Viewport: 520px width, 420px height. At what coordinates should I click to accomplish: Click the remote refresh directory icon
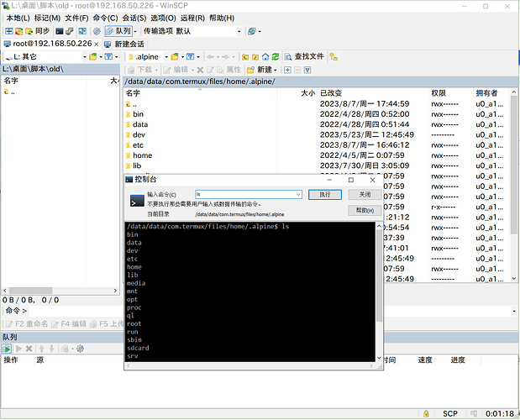275,56
